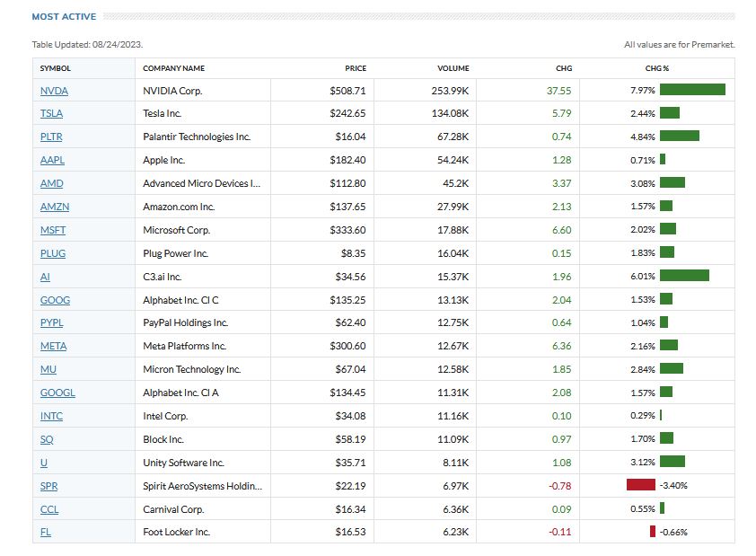Select the AAPL ticker link
This screenshot has height=556, width=756.
tap(52, 161)
